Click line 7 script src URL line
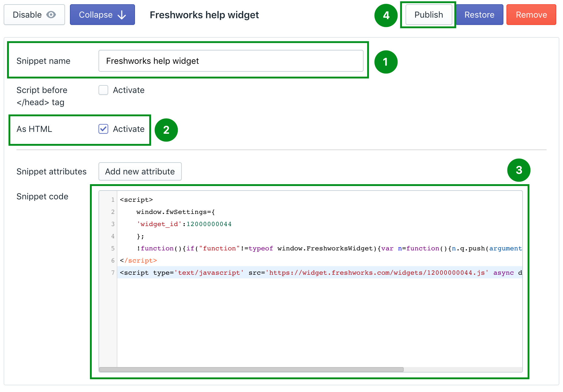563x392 pixels. pyautogui.click(x=319, y=273)
